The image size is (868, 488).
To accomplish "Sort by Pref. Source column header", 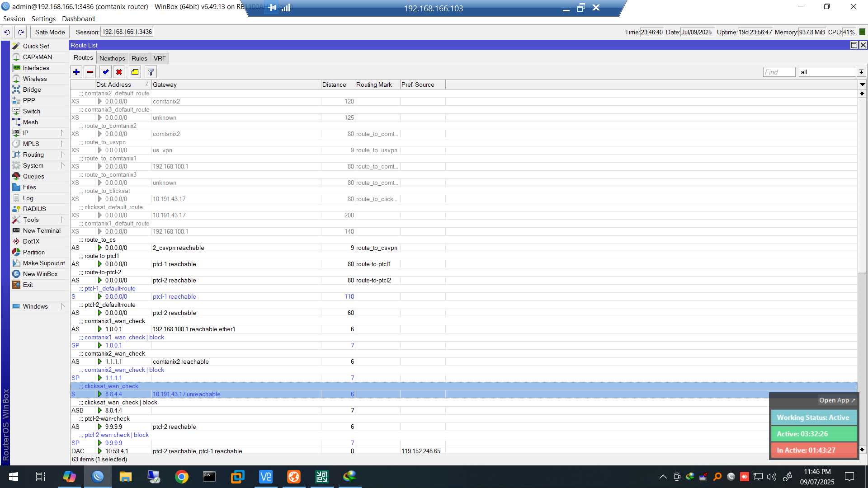I will [x=422, y=84].
